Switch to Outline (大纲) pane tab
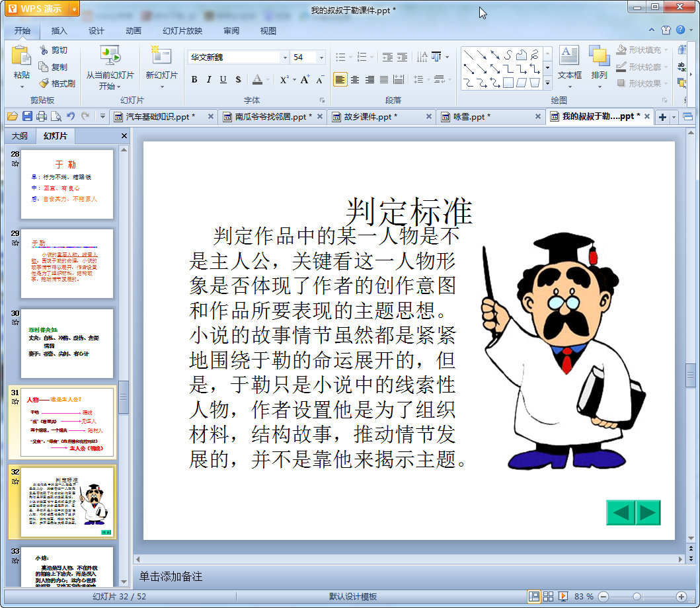Viewport: 700px width, 608px height. [20, 135]
